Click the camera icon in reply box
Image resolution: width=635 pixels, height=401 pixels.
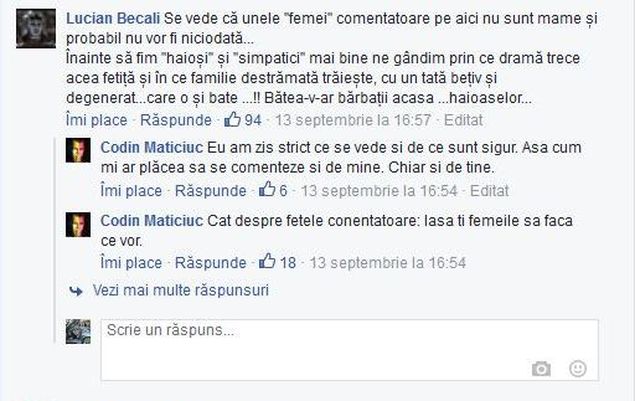[x=541, y=369]
